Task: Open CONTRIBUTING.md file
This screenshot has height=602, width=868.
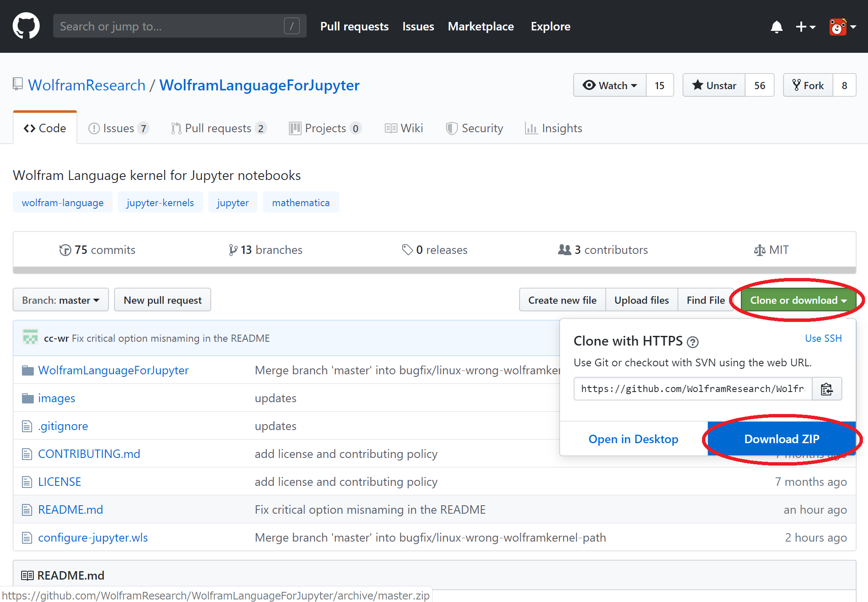Action: (x=89, y=454)
